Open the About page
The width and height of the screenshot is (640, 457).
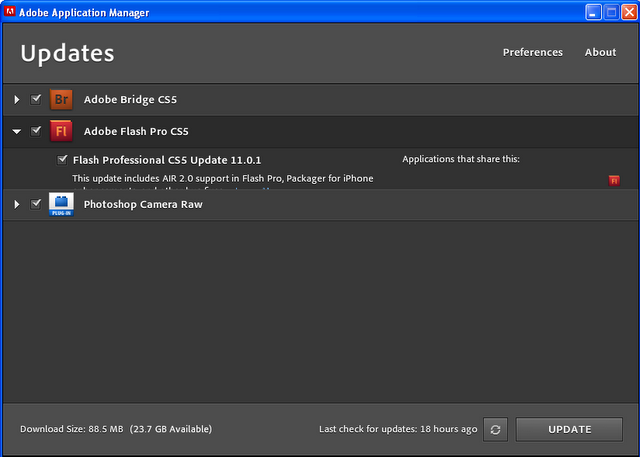point(600,52)
